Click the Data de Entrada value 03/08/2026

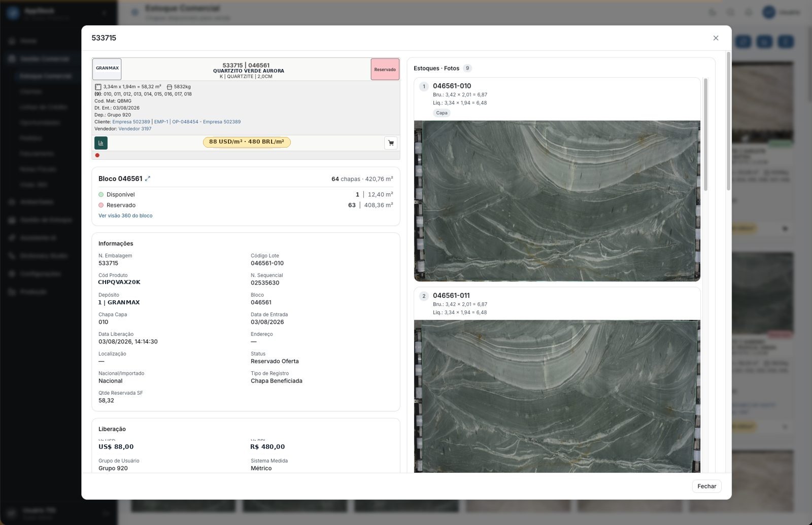coord(267,322)
